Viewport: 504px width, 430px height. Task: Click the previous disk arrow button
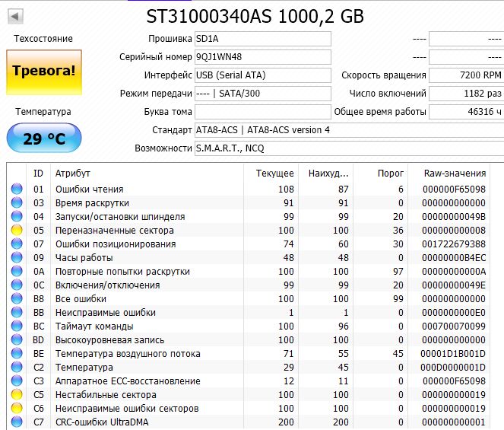click(15, 16)
